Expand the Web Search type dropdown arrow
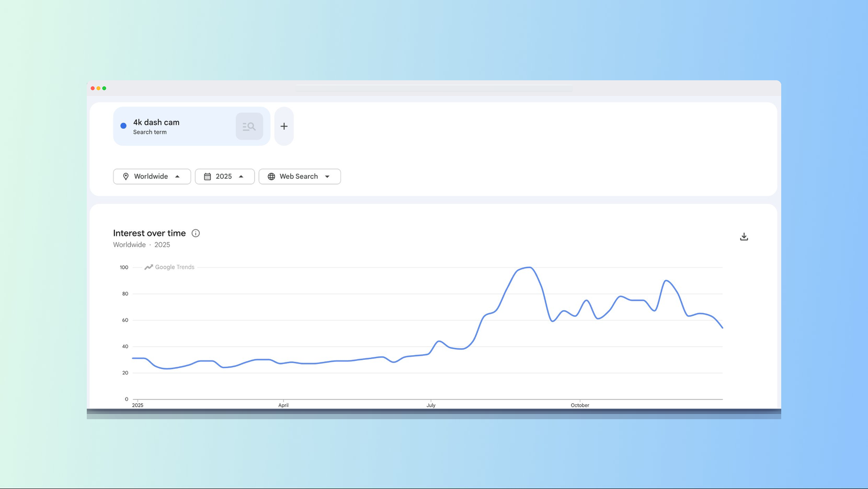Screen dimensions: 868x489 [x=327, y=177]
